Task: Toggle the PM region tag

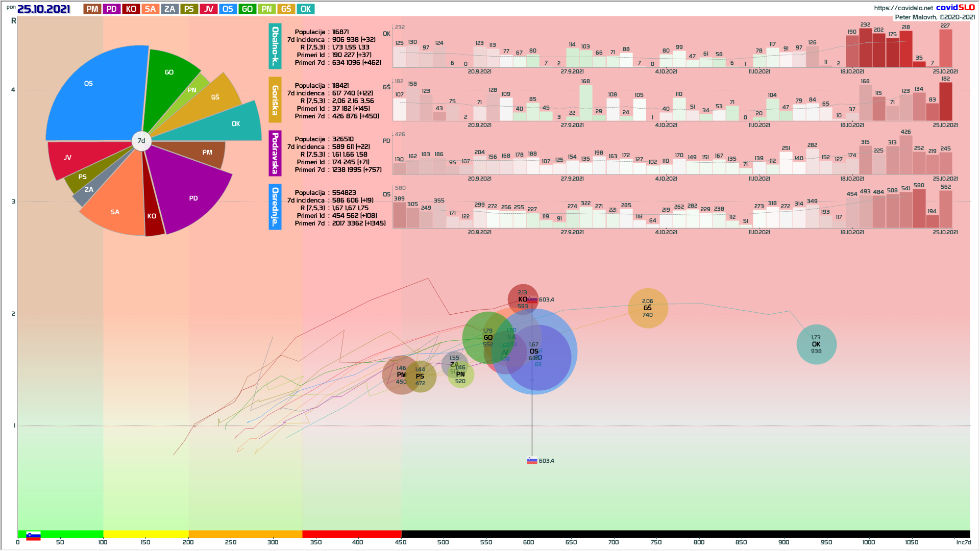Action: coord(92,9)
